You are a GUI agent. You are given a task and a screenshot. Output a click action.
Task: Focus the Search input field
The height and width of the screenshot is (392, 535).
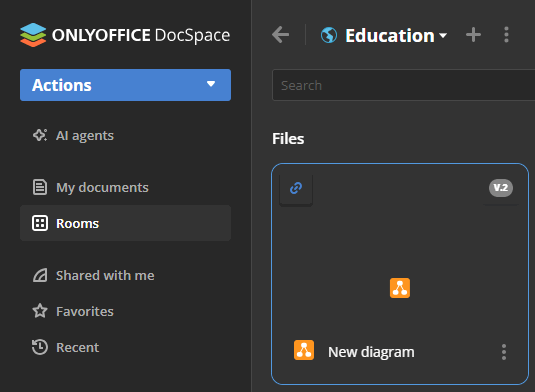403,85
